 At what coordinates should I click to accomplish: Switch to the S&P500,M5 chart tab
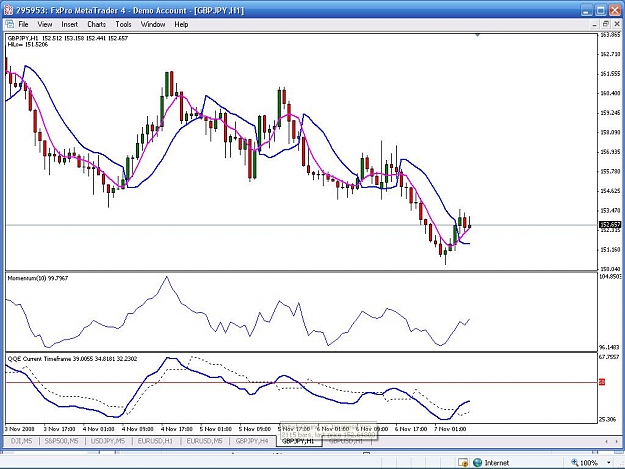[x=61, y=441]
